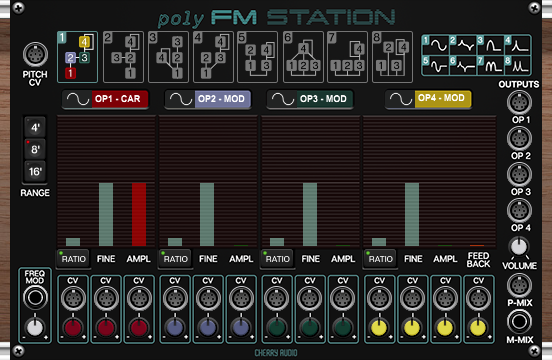Viewport: 552px width, 360px height.
Task: Click the OP1 ratio slider bar
Action: point(73,242)
